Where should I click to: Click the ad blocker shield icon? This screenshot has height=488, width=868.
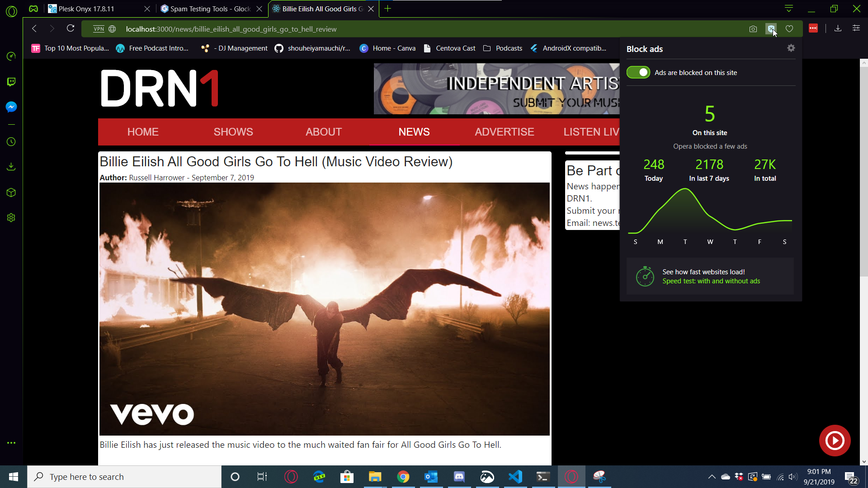[771, 29]
